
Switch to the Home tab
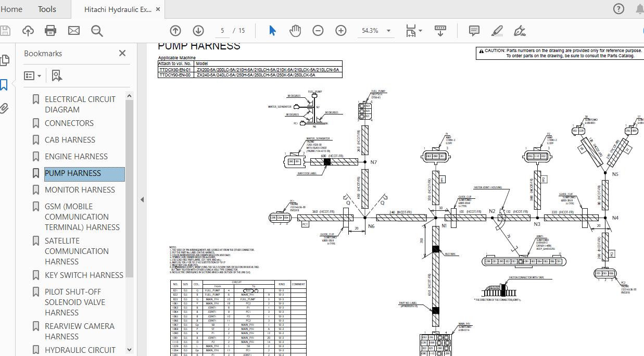pos(11,9)
